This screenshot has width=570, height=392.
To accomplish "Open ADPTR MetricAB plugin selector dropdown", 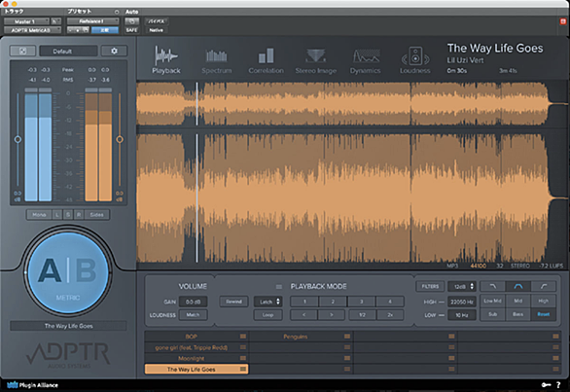I will click(x=32, y=30).
